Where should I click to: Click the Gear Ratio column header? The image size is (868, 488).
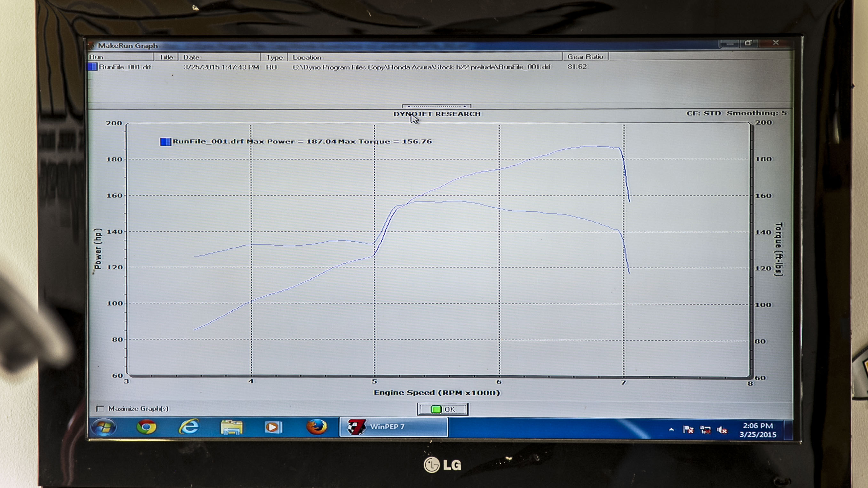tap(585, 57)
